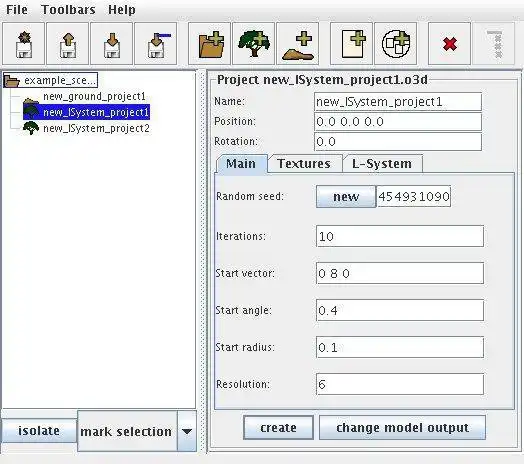This screenshot has width=524, height=464.
Task: Click the add new document icon
Action: click(x=352, y=44)
